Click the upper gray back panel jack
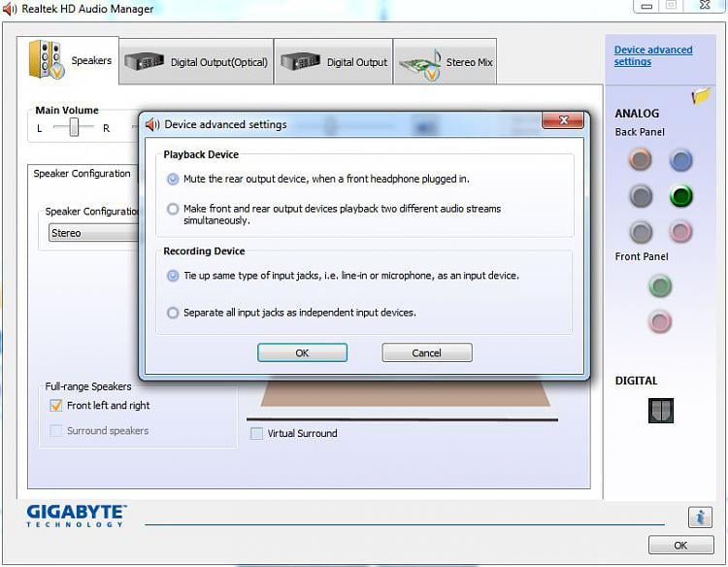 coord(641,196)
